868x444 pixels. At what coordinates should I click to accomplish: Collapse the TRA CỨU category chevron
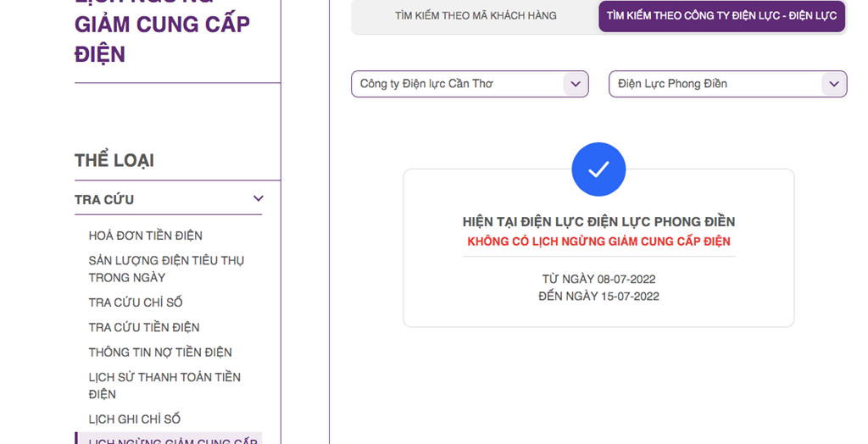coord(259,199)
